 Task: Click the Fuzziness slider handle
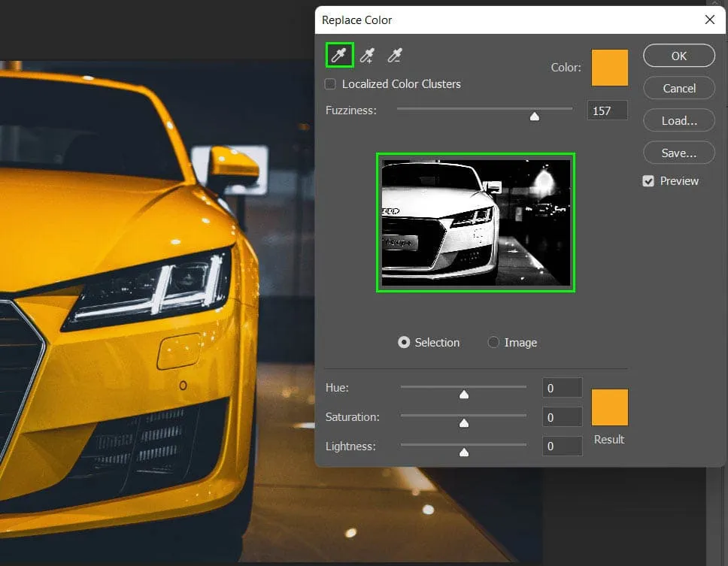535,116
